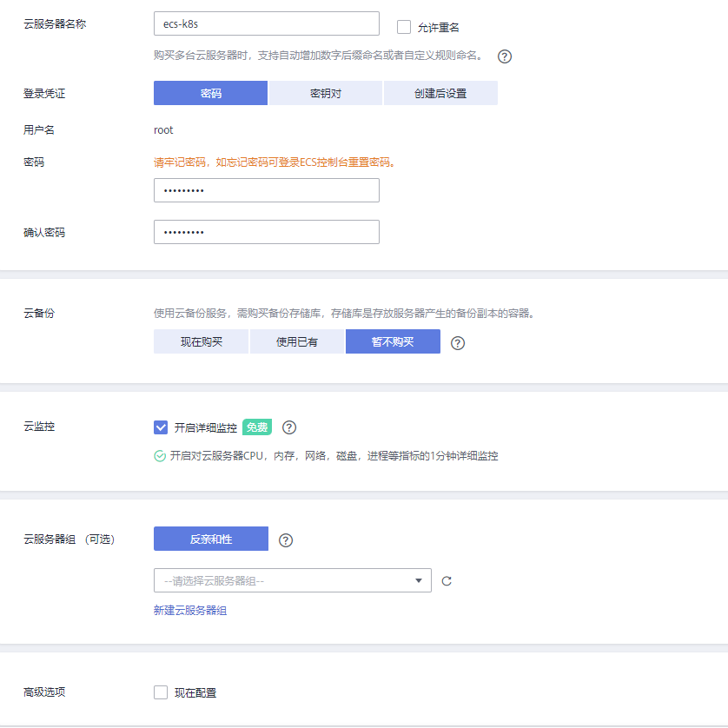Select 现在购买 cloud backup option
This screenshot has width=728, height=728.
[x=202, y=341]
